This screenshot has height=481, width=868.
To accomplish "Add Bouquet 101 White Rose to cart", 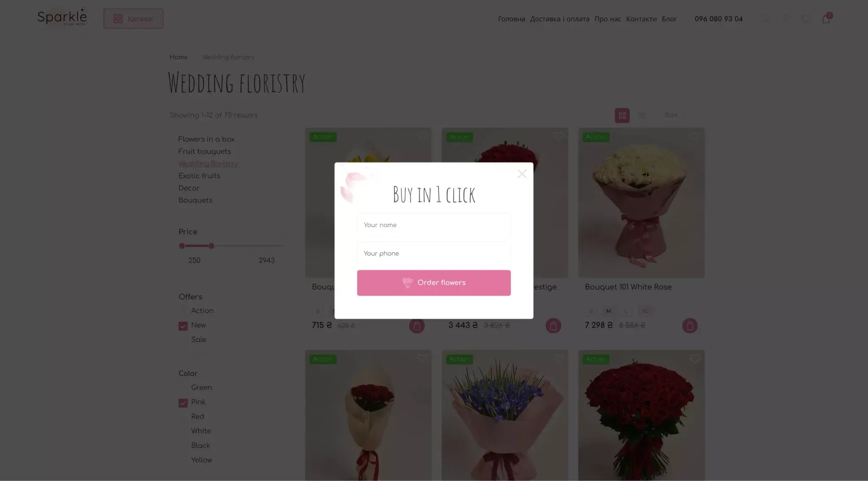I will click(x=690, y=326).
